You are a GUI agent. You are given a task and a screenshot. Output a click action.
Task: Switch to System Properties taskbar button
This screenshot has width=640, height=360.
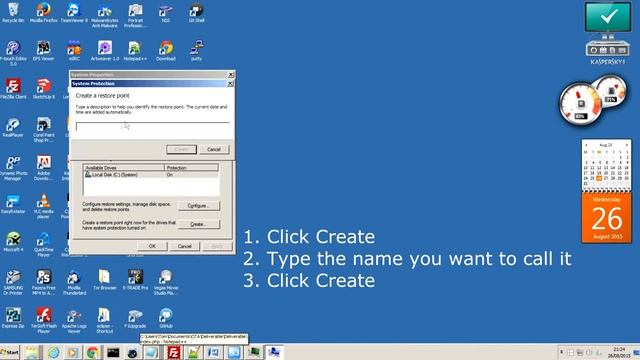pyautogui.click(x=274, y=352)
